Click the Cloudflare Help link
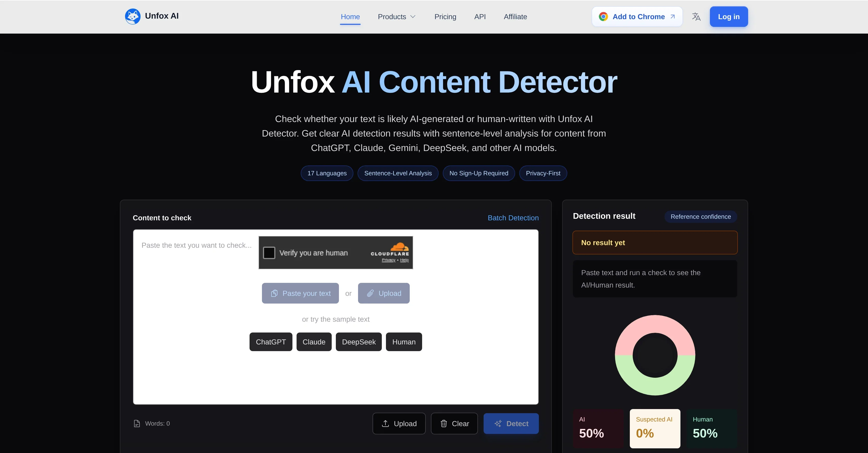868x453 pixels. tap(404, 260)
